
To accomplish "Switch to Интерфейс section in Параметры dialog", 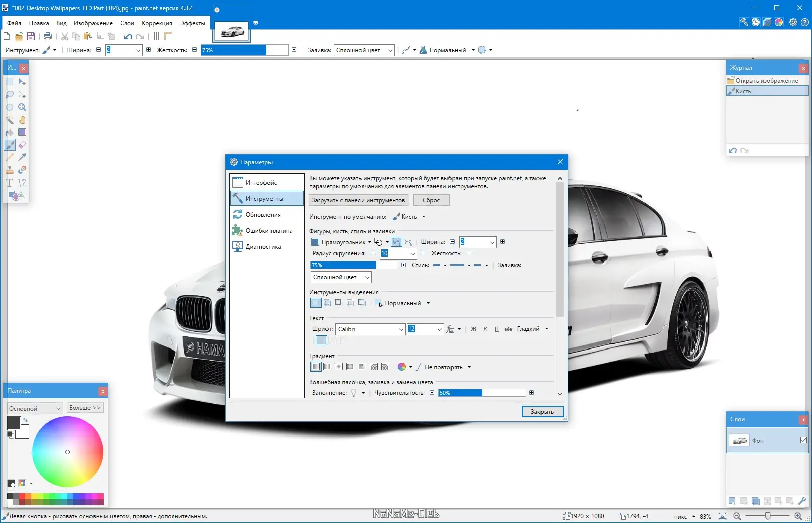I will [x=267, y=183].
